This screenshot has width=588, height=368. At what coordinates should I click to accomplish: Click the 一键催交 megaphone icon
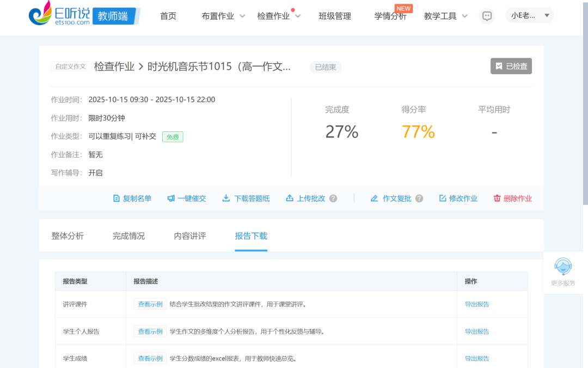pos(171,198)
